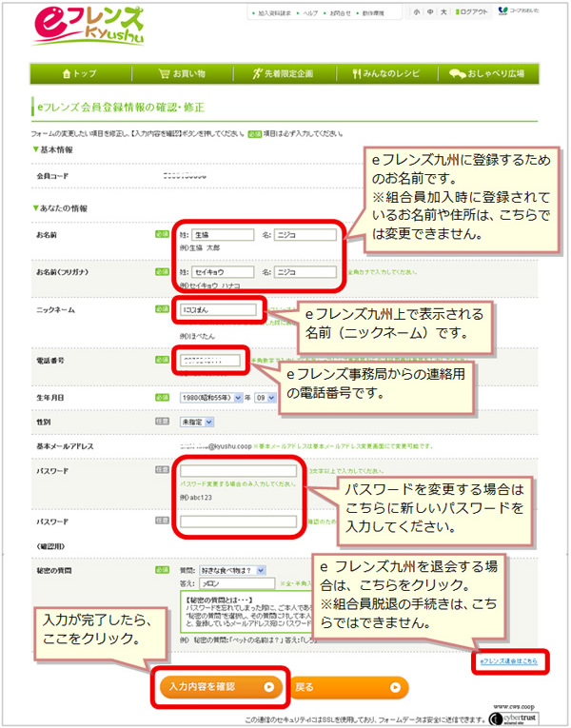This screenshot has width=571, height=728.
Task: Click the cybertrust security seal
Action: (x=514, y=718)
